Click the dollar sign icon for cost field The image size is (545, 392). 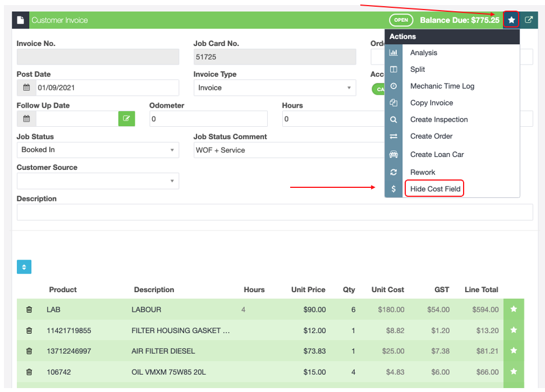click(393, 188)
